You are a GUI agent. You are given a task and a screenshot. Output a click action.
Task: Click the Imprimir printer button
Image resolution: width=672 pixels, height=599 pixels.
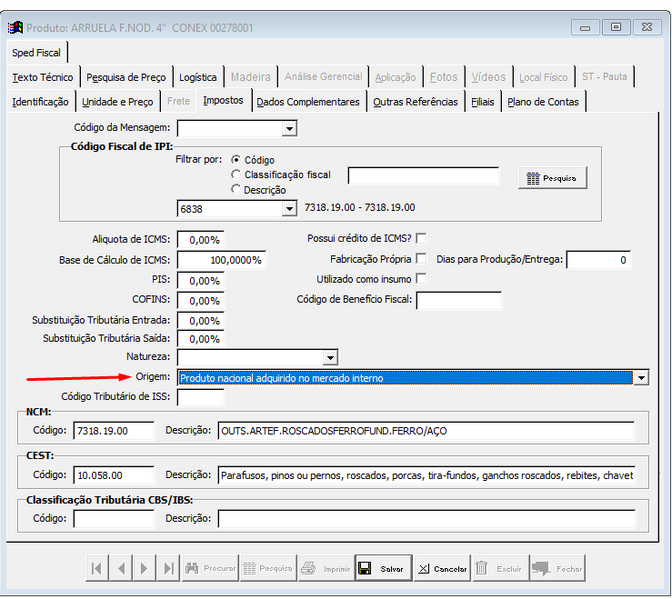pos(326,568)
